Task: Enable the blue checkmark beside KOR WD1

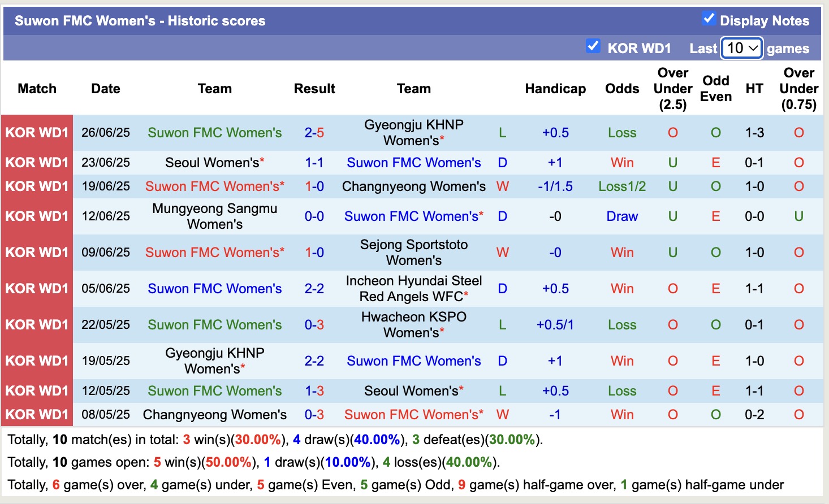Action: (593, 47)
